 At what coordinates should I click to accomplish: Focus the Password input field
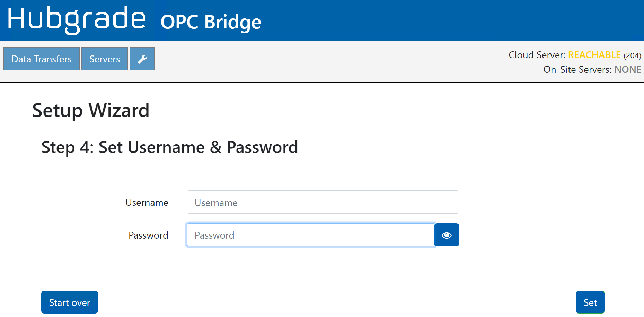[310, 235]
